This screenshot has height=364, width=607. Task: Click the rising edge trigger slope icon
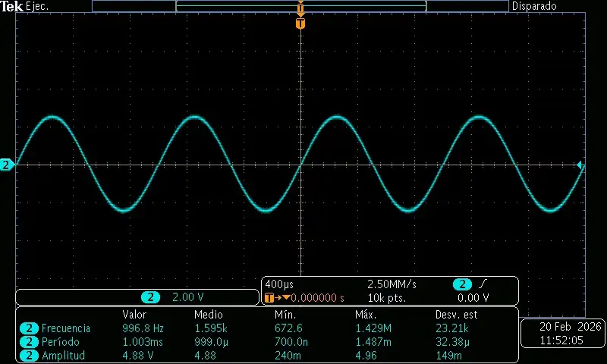(x=483, y=284)
